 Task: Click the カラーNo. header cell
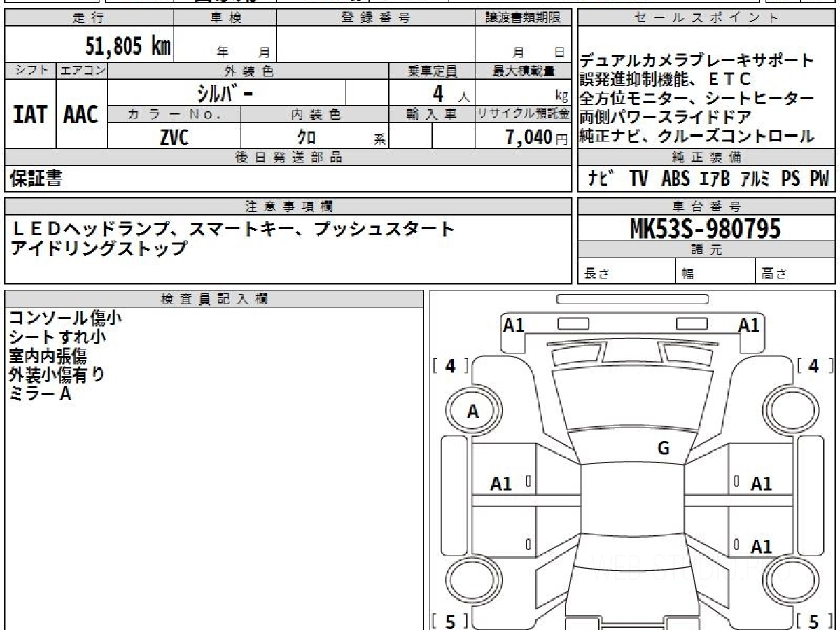[x=174, y=114]
